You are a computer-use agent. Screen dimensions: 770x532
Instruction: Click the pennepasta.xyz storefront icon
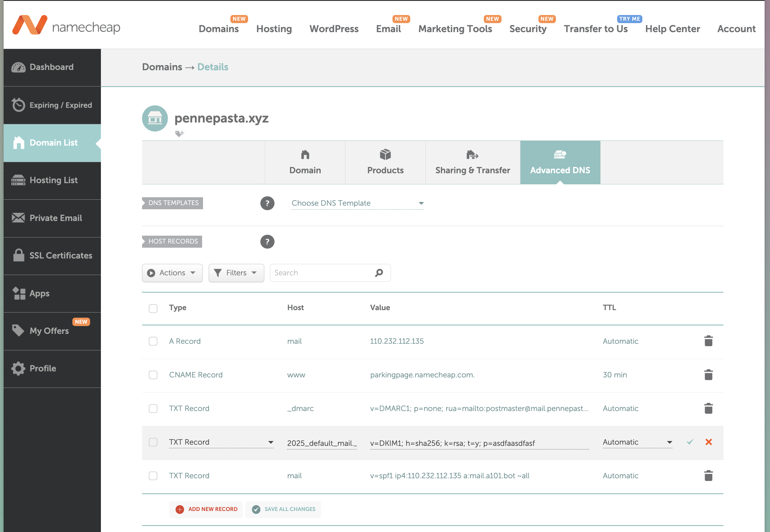click(155, 119)
